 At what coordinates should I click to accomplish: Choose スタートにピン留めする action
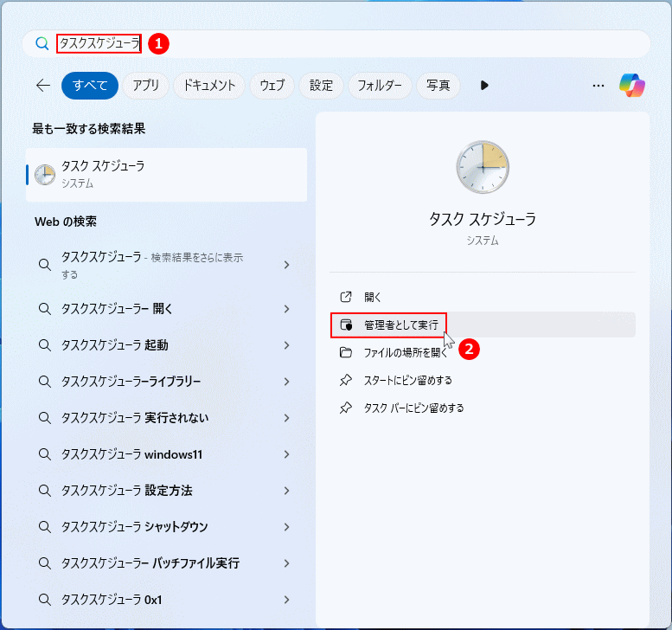click(x=483, y=380)
